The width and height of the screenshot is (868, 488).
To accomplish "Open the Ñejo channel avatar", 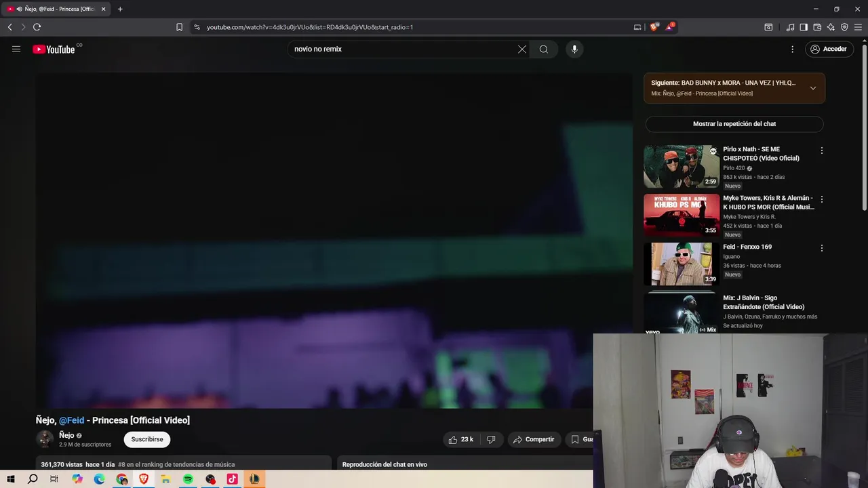I will click(45, 439).
